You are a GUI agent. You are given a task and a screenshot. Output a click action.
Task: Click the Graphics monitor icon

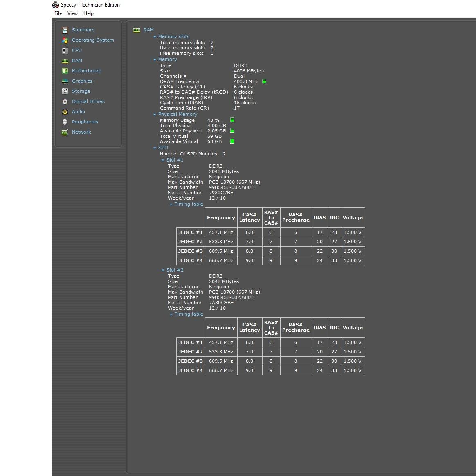tap(65, 81)
